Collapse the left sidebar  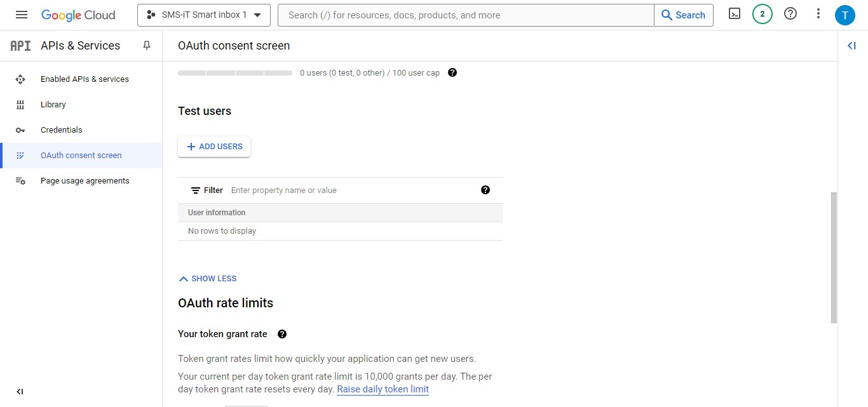[20, 391]
